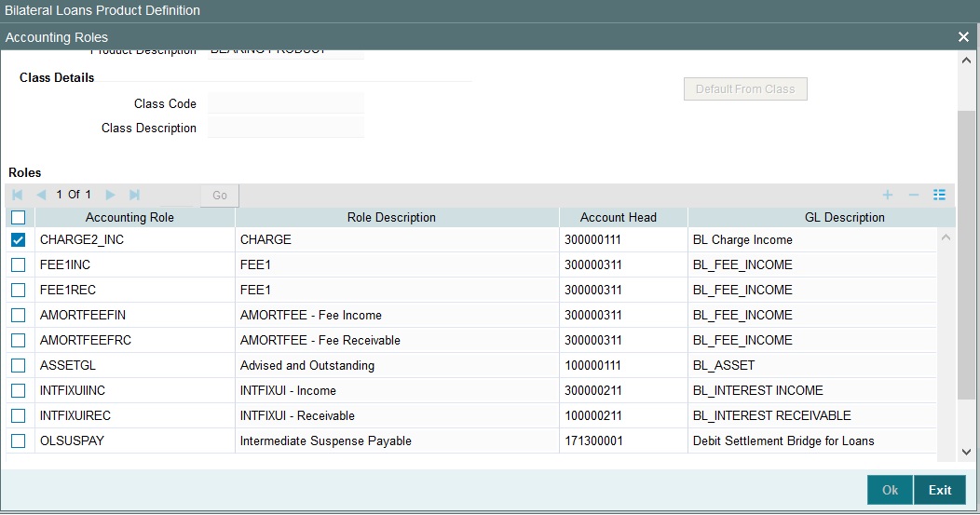Image resolution: width=980 pixels, height=515 pixels.
Task: Select the AMORTFEEFRC accounting role cell
Action: (135, 340)
